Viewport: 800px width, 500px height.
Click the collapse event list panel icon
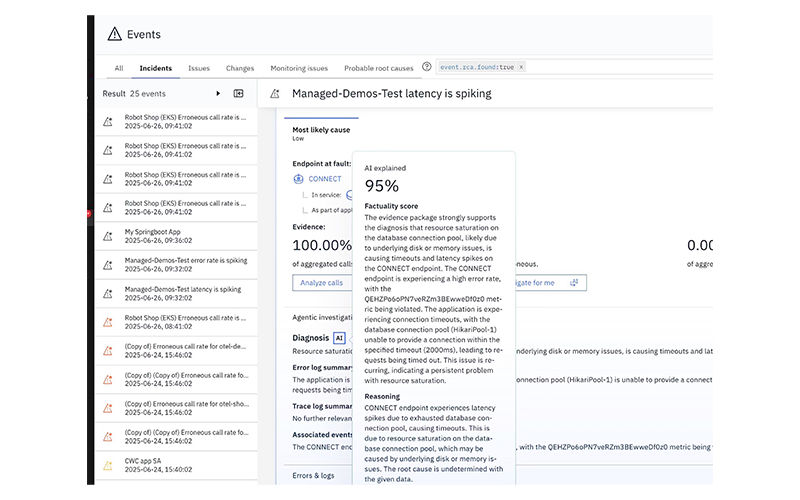pyautogui.click(x=239, y=93)
